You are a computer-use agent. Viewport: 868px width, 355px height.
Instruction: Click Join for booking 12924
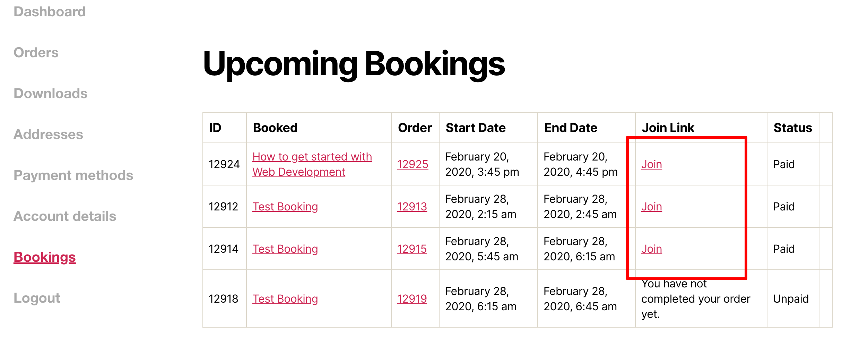pyautogui.click(x=651, y=164)
